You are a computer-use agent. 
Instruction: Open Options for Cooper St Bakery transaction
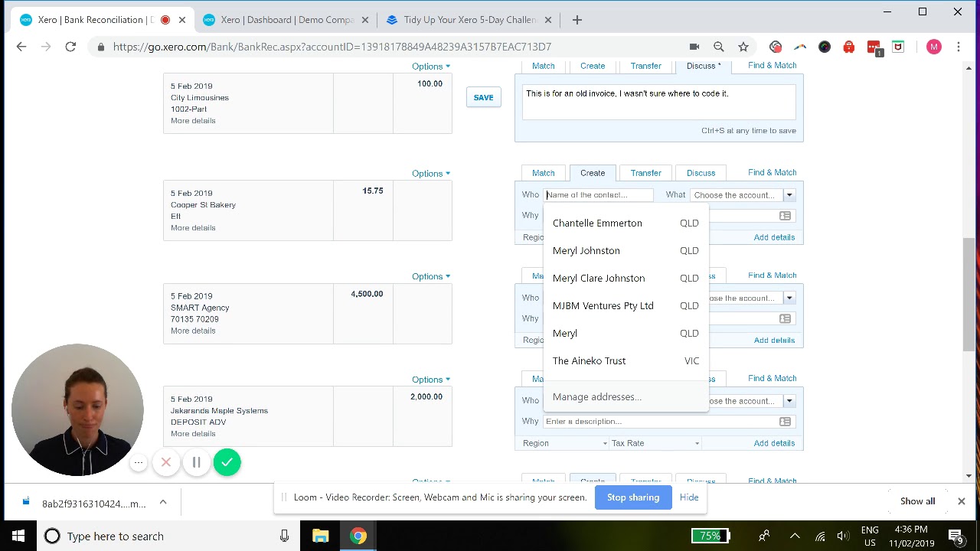[x=431, y=174]
